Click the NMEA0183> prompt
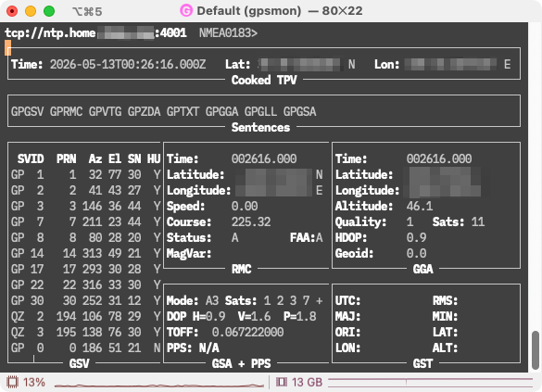 coord(228,32)
